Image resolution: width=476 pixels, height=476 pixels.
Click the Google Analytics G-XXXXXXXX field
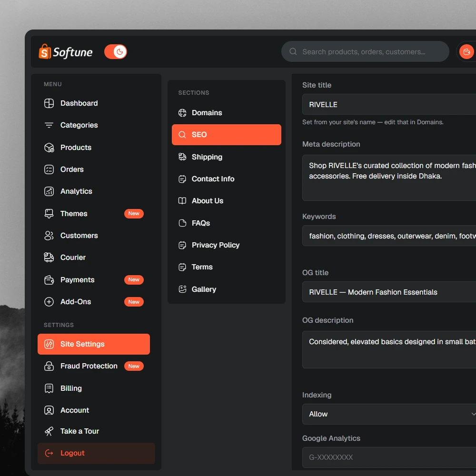(x=389, y=457)
